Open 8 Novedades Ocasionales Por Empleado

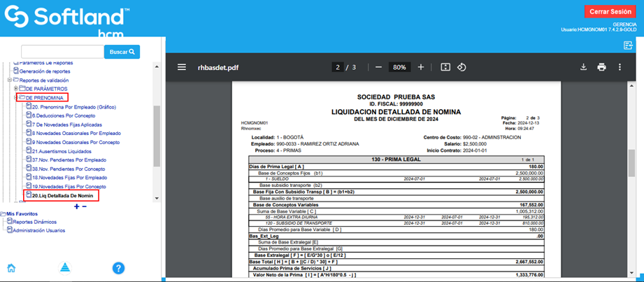pyautogui.click(x=76, y=133)
